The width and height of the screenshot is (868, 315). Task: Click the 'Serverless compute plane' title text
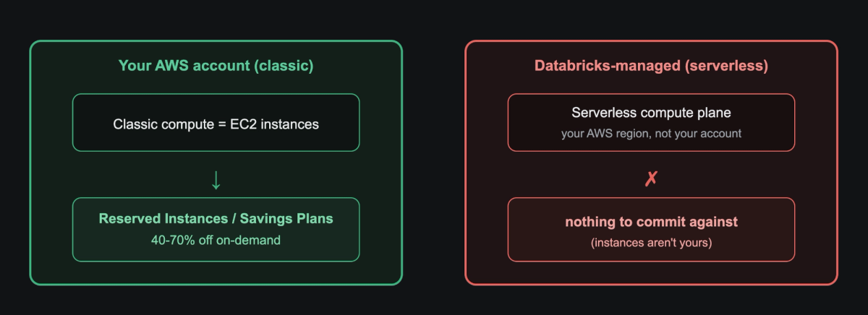(651, 113)
